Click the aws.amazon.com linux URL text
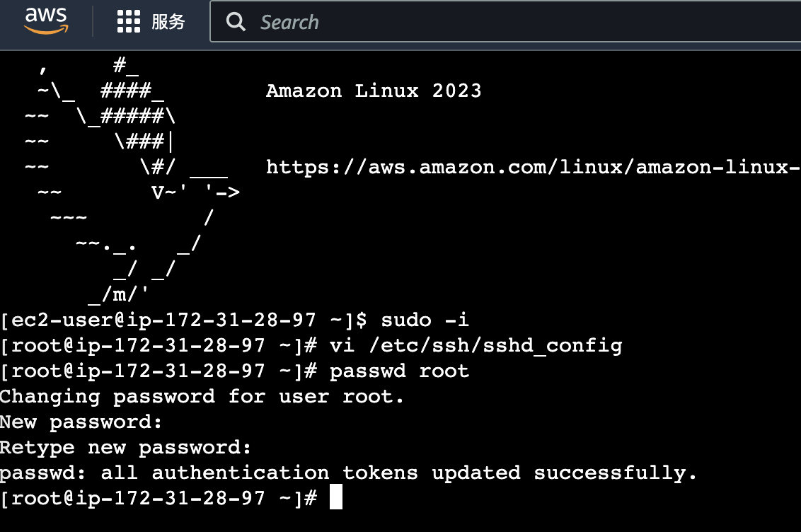The image size is (801, 532). pyautogui.click(x=533, y=167)
